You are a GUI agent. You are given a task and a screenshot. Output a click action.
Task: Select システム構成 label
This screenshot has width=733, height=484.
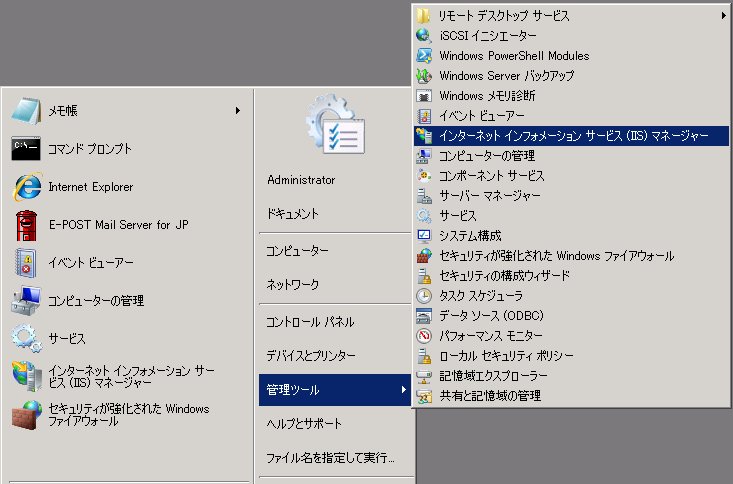470,236
